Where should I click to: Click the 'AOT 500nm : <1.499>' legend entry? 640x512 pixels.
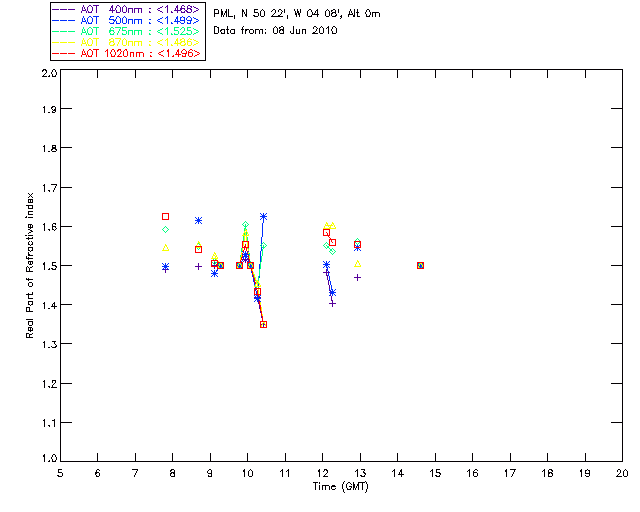126,20
